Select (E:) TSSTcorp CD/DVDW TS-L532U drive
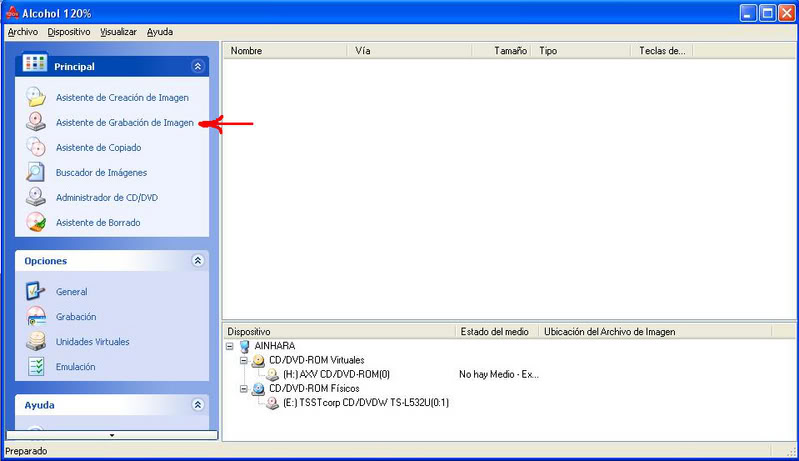799x461 pixels. (x=366, y=402)
